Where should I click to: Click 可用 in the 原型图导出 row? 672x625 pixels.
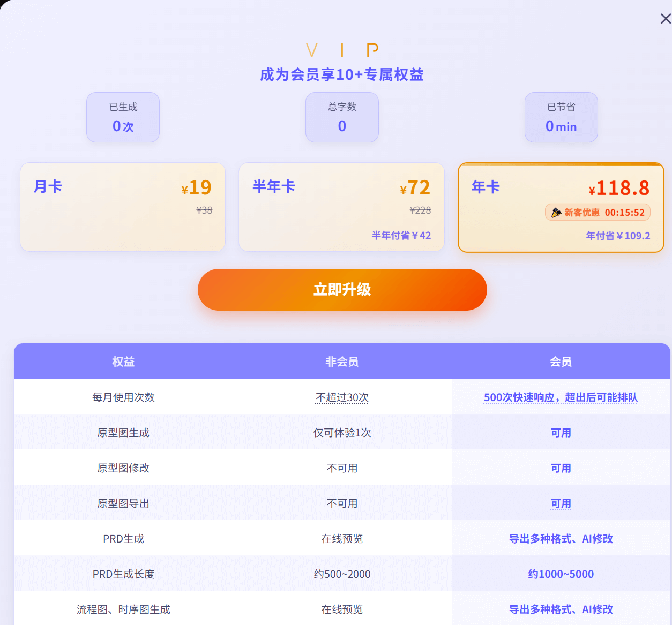(561, 503)
